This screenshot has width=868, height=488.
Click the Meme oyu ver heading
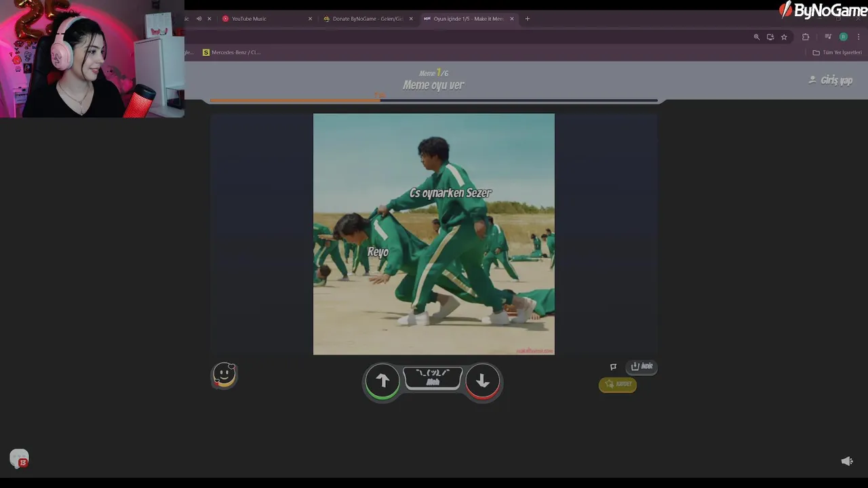[x=433, y=85]
